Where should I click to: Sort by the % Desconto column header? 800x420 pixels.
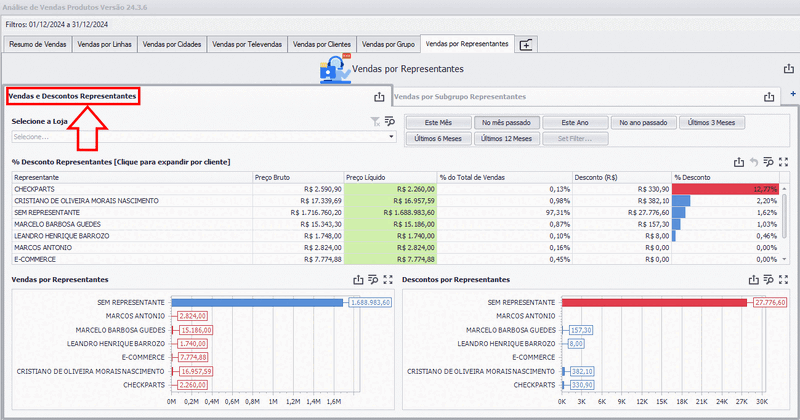pyautogui.click(x=726, y=178)
